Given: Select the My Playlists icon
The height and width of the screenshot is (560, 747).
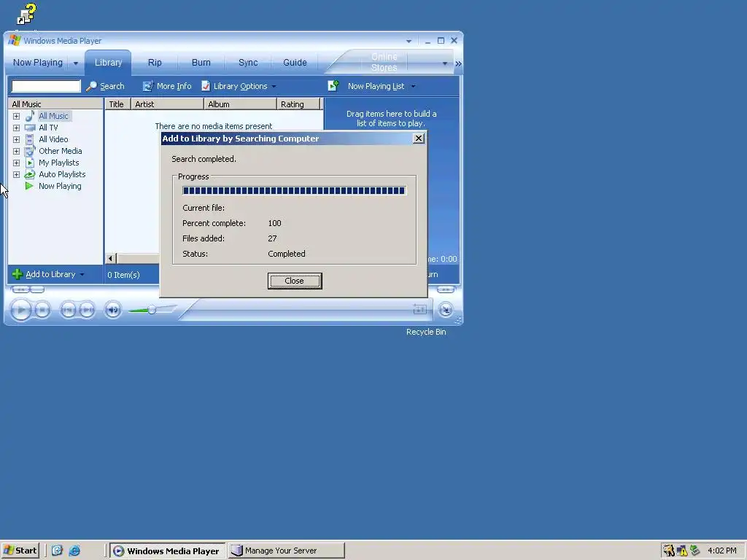Looking at the screenshot, I should (29, 163).
